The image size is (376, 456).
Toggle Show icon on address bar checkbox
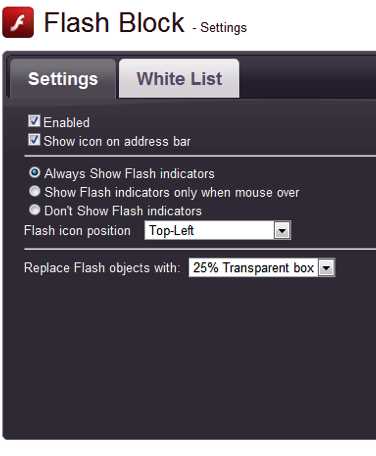pos(34,140)
